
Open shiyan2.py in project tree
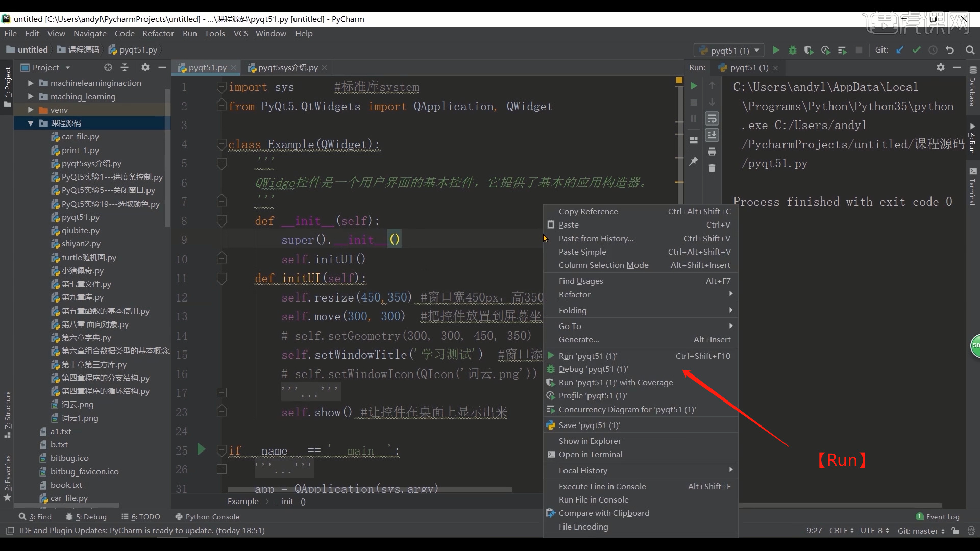click(81, 243)
